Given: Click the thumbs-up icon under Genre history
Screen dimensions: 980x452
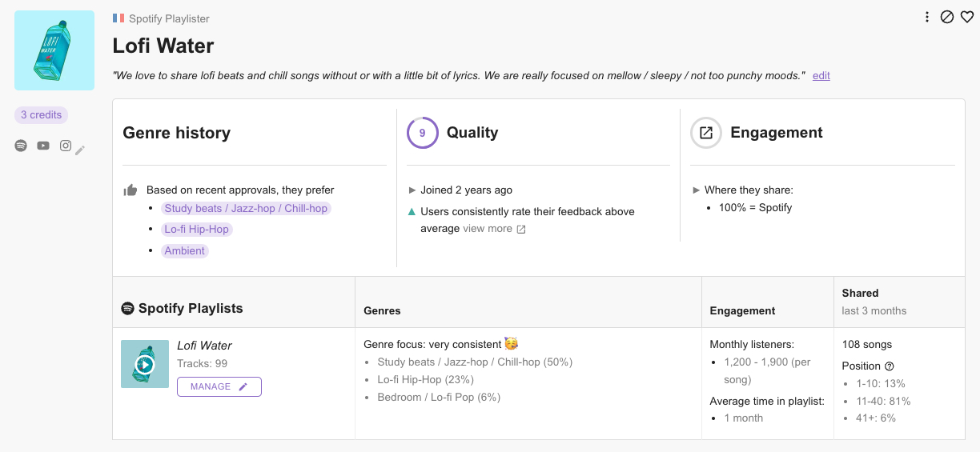Looking at the screenshot, I should [130, 190].
